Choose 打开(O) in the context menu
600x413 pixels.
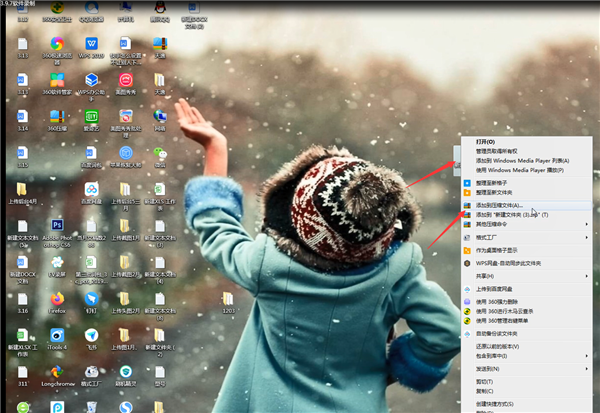tap(527, 142)
